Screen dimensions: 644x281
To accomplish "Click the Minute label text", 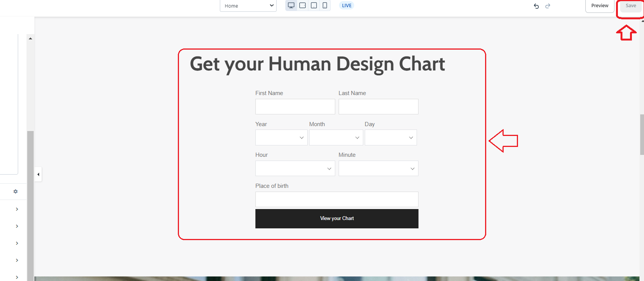I will pos(347,155).
